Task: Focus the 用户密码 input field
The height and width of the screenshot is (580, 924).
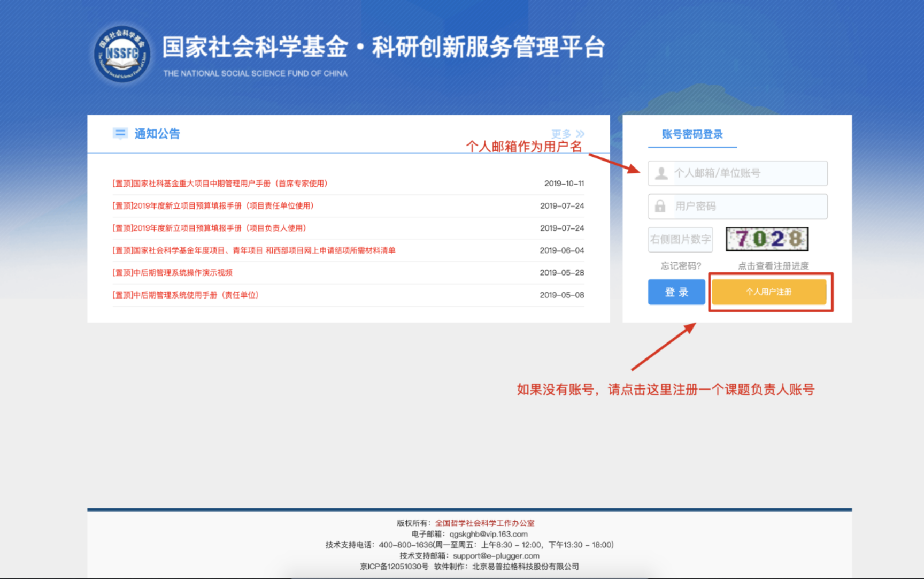Action: 737,207
